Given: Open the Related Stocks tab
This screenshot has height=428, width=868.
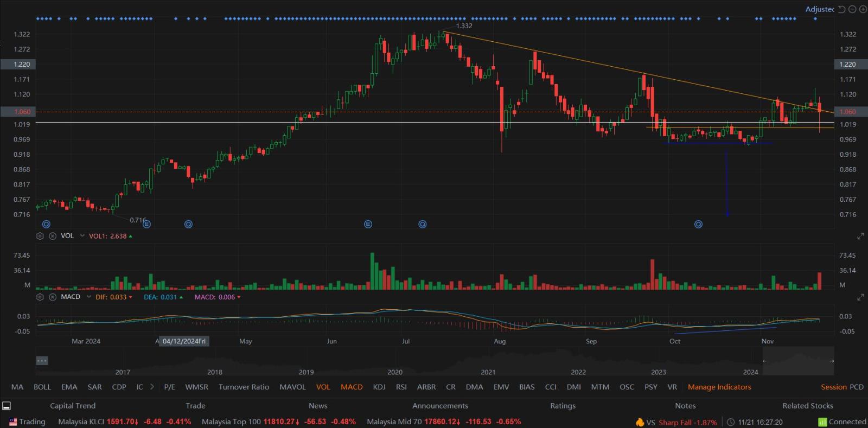Looking at the screenshot, I should (x=808, y=406).
